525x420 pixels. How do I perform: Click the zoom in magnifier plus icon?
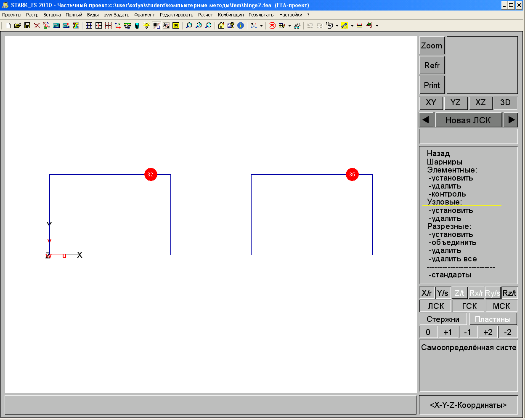199,26
